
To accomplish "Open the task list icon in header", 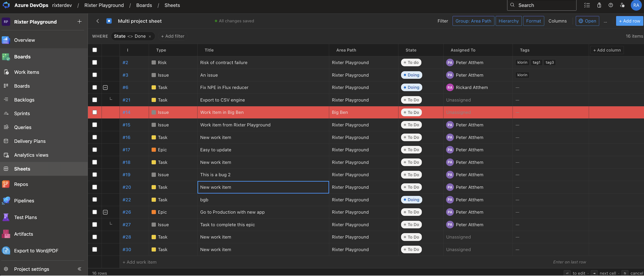I will point(587,5).
